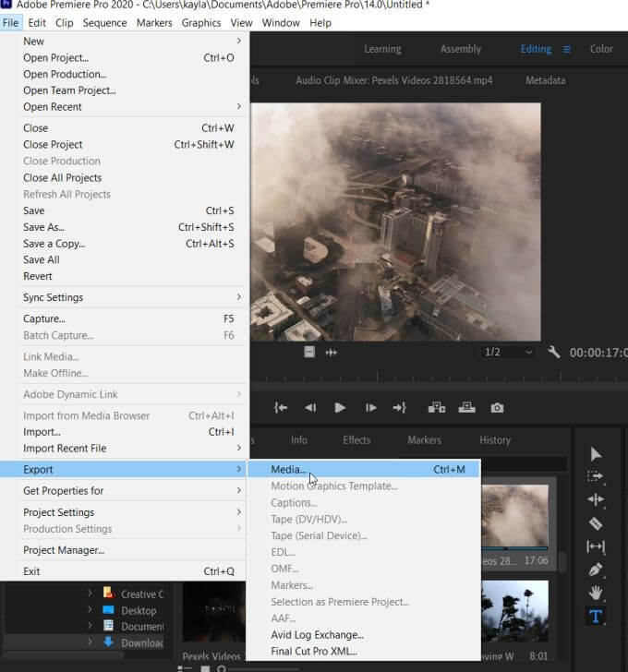Image resolution: width=628 pixels, height=672 pixels.
Task: Click the Export Frame camera icon
Action: click(x=497, y=408)
